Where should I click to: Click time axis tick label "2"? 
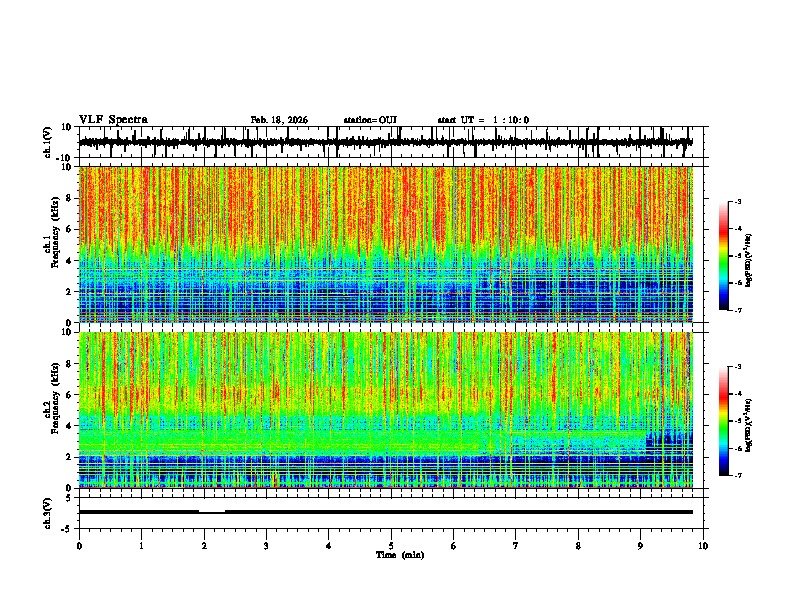(x=204, y=546)
